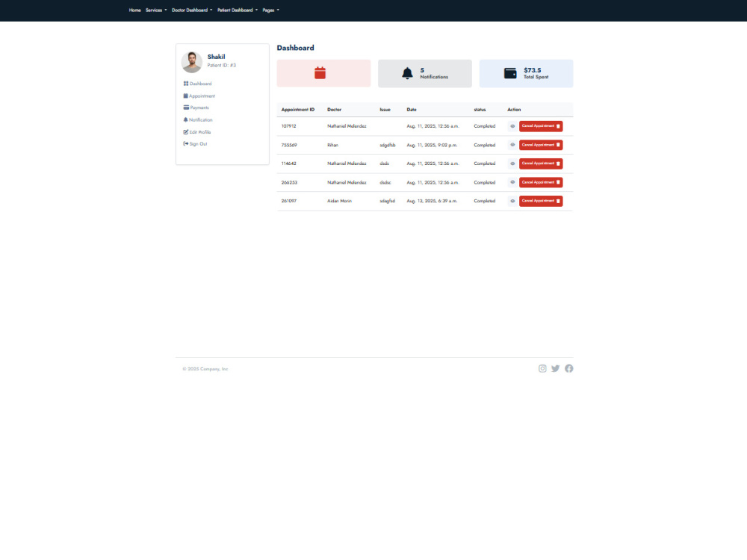Cancel appointment 114642
The width and height of the screenshot is (747, 560).
click(x=541, y=164)
